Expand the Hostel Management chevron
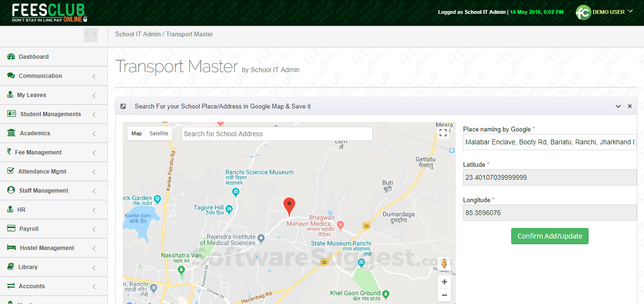644x304 pixels. pos(94,248)
